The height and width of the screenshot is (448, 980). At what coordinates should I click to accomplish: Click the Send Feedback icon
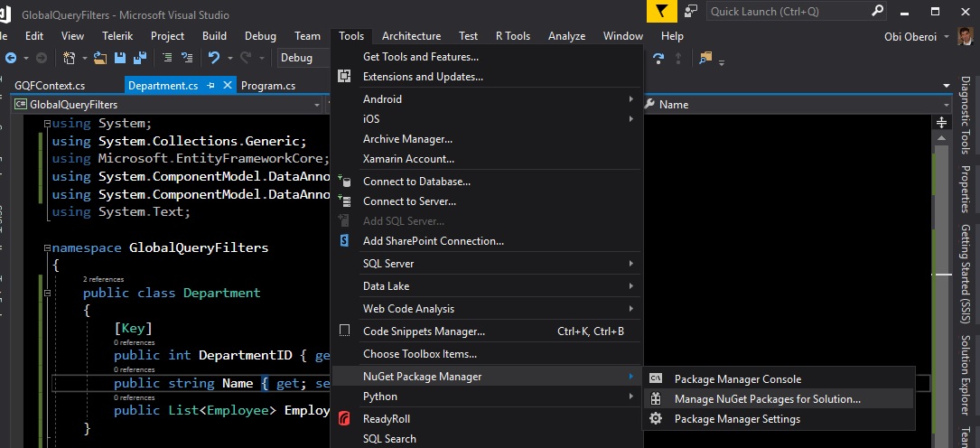691,12
